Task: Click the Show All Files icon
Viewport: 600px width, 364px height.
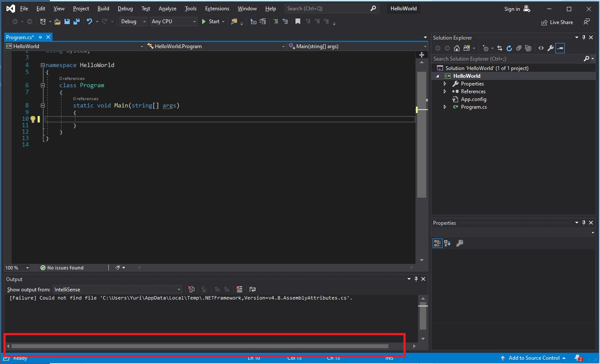Action: point(528,49)
